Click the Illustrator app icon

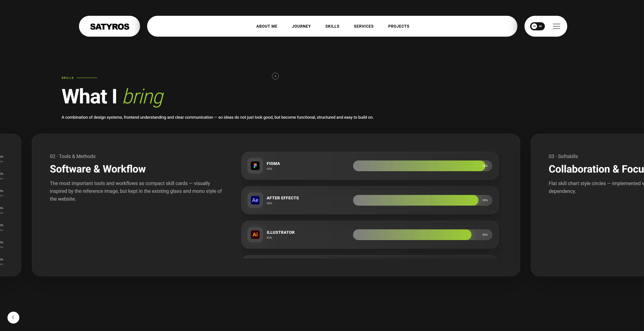[255, 235]
